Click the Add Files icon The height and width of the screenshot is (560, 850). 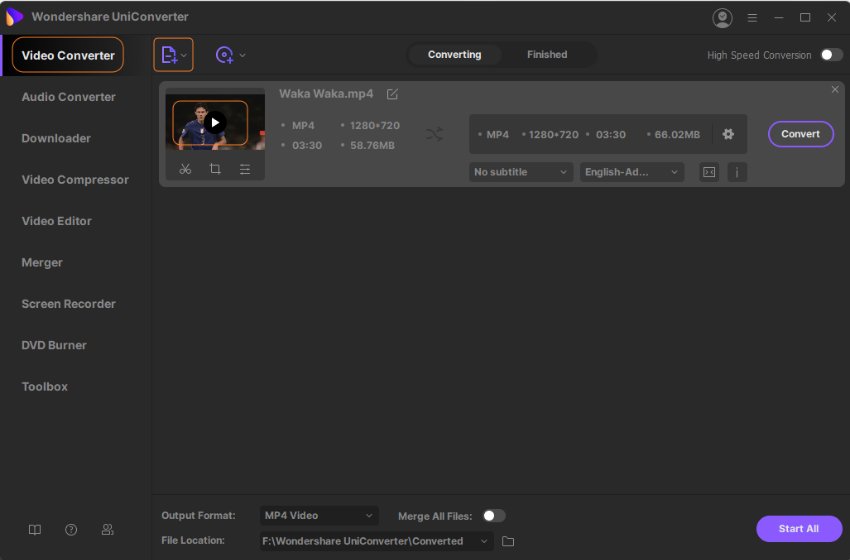point(169,55)
